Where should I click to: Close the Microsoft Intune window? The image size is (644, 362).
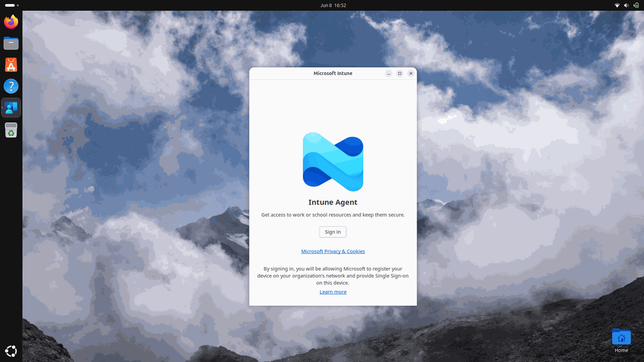point(411,73)
